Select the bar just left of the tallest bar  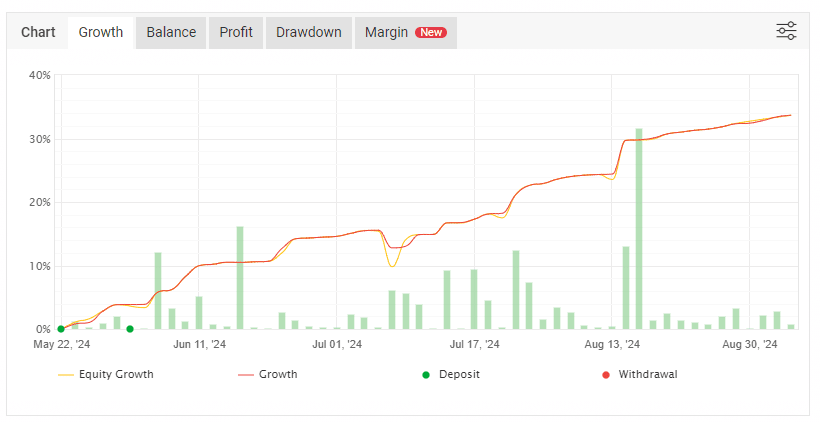[x=626, y=289]
